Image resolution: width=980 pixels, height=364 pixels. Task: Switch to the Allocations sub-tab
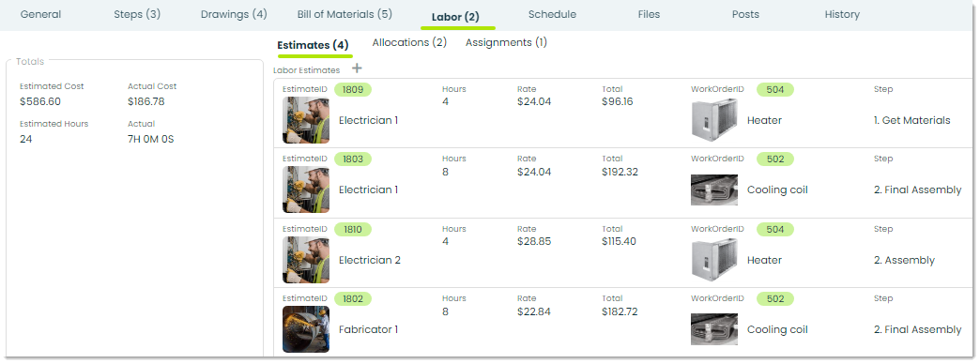pos(409,42)
